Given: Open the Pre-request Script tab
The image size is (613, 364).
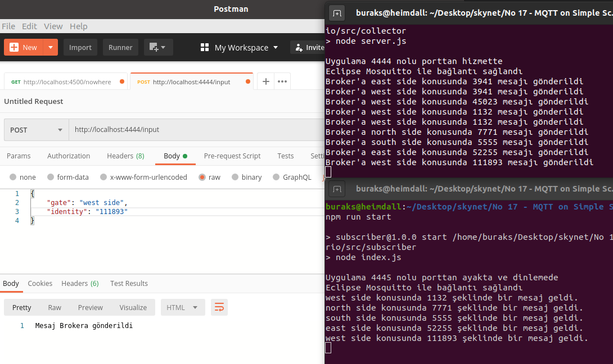Looking at the screenshot, I should [232, 156].
